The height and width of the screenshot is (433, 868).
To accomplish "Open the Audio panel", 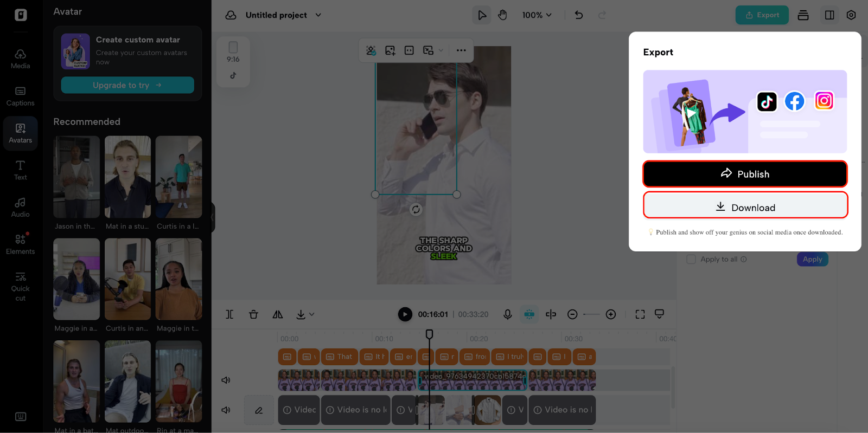I will pyautogui.click(x=20, y=208).
